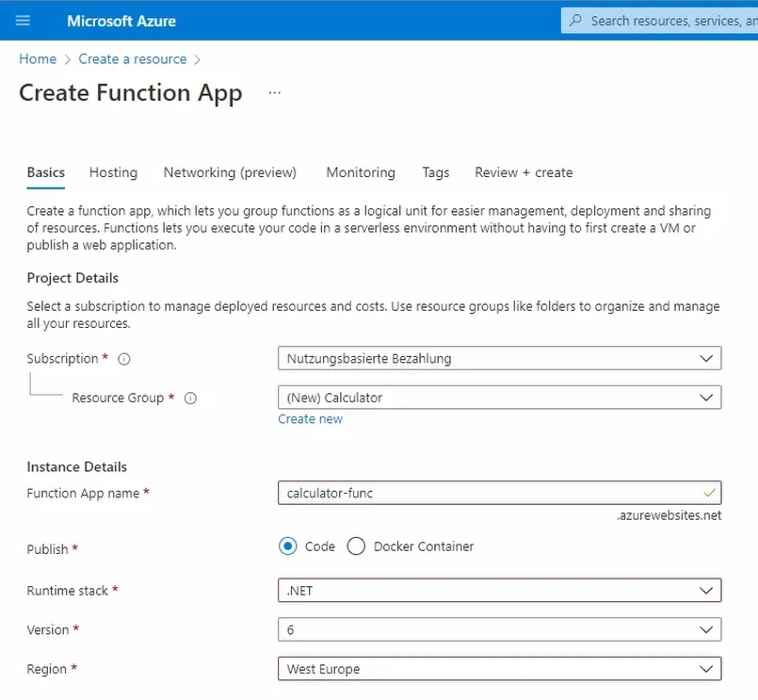Open the Subscription dropdown
This screenshot has height=700, width=758.
(499, 358)
